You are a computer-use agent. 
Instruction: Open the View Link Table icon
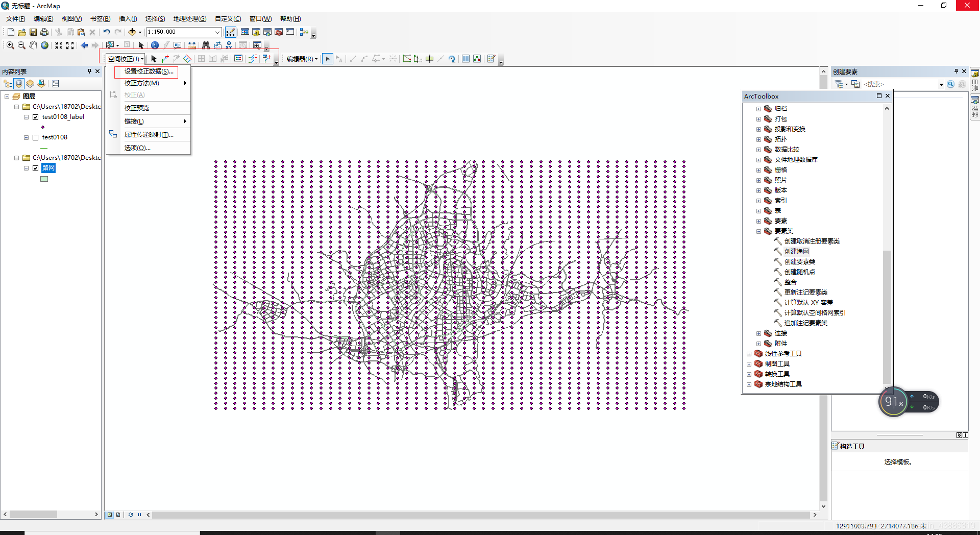point(238,59)
